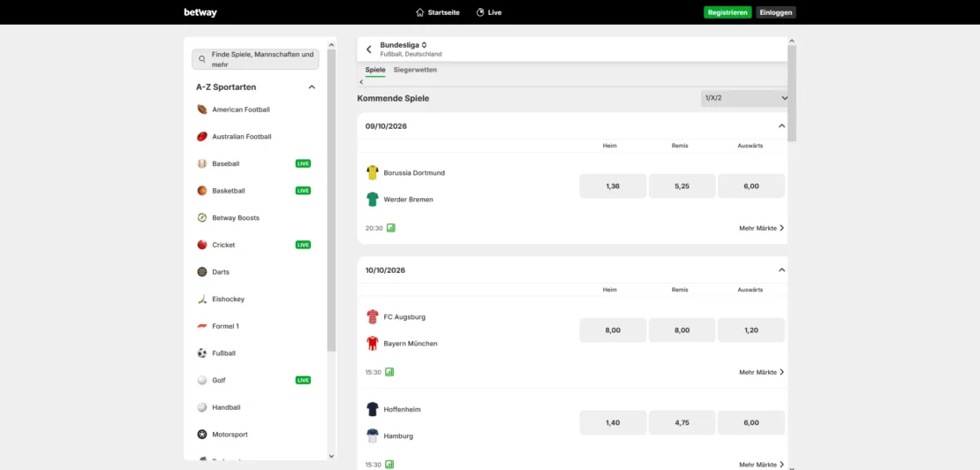Open the 1/X/2 market dropdown
The height and width of the screenshot is (470, 980).
[745, 98]
